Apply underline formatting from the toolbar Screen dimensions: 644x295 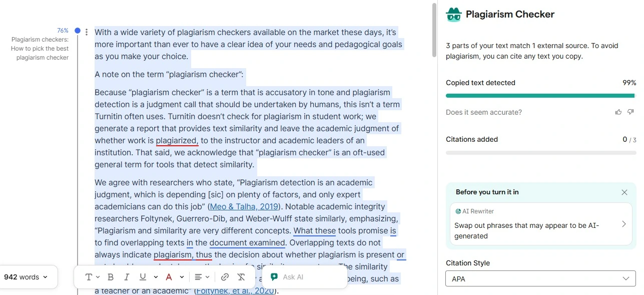[x=143, y=277]
